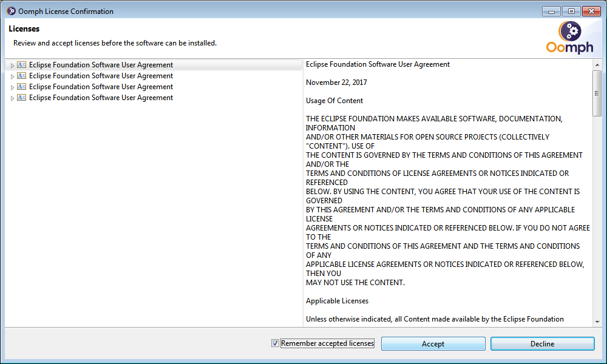
Task: Close the Oomph License Confirmation window
Action: pyautogui.click(x=591, y=11)
